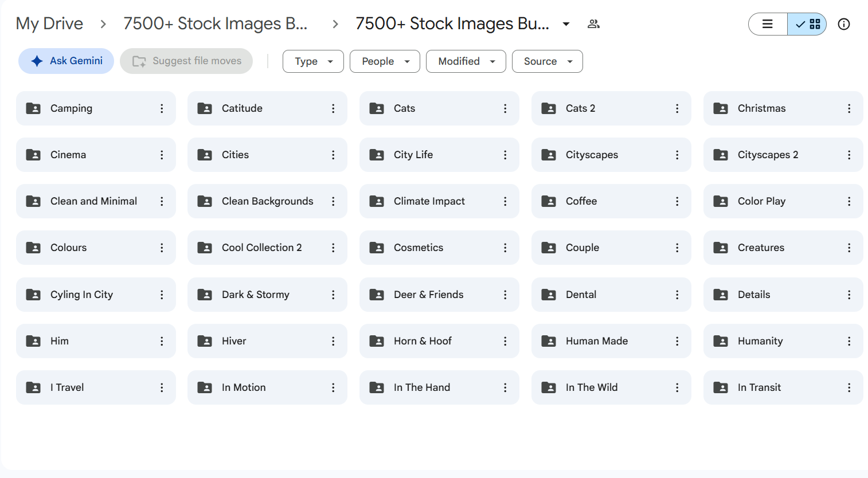Switch to list layout view
Viewport: 868px width, 478px height.
(x=768, y=24)
